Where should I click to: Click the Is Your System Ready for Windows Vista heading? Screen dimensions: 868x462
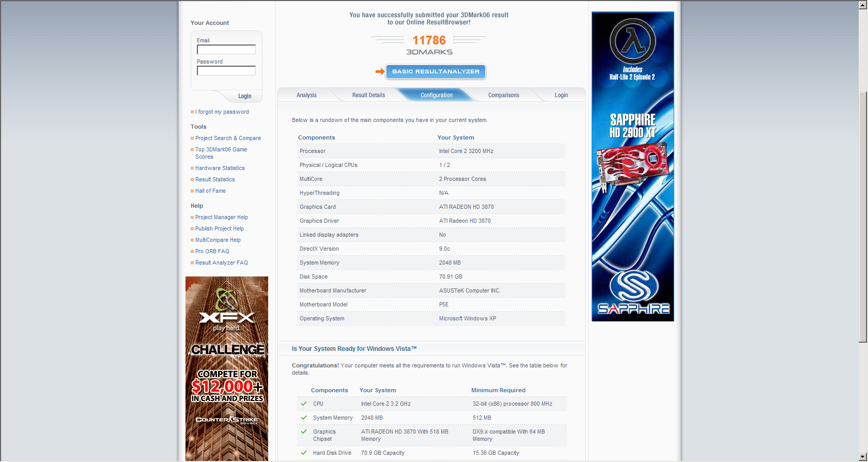(354, 349)
